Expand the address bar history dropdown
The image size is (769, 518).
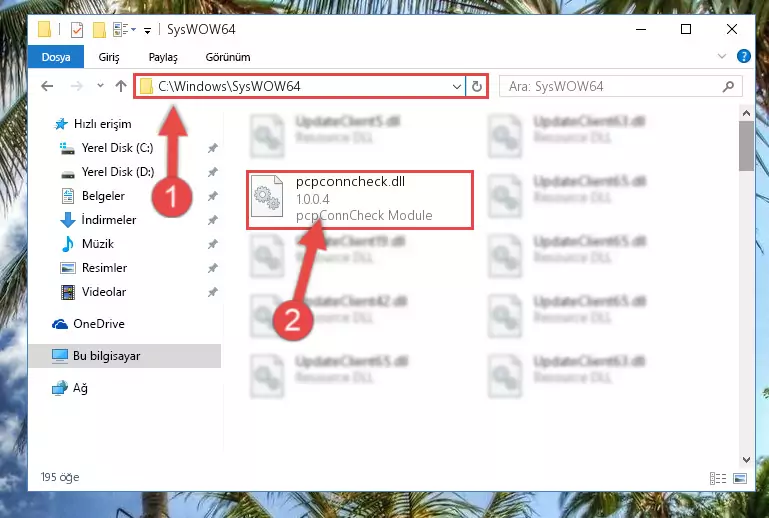[x=457, y=87]
